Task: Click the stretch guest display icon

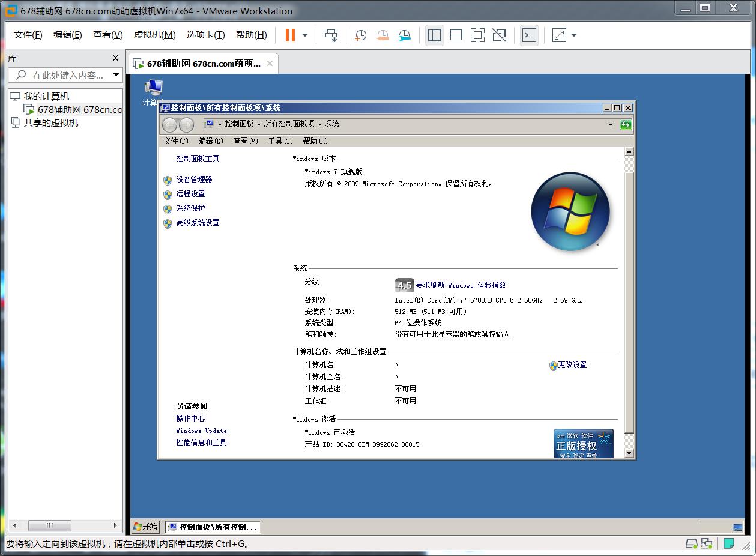Action: click(x=559, y=35)
